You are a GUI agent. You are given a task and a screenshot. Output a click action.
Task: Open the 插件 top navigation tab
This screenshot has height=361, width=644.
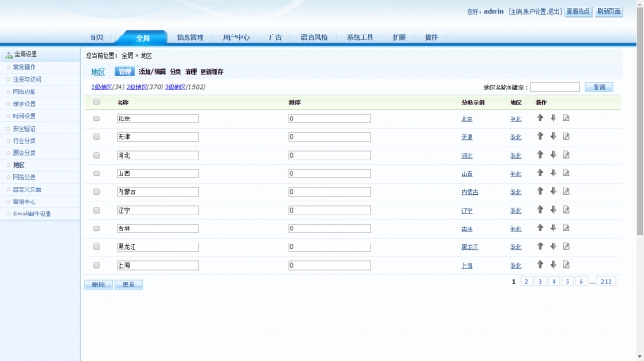[431, 37]
